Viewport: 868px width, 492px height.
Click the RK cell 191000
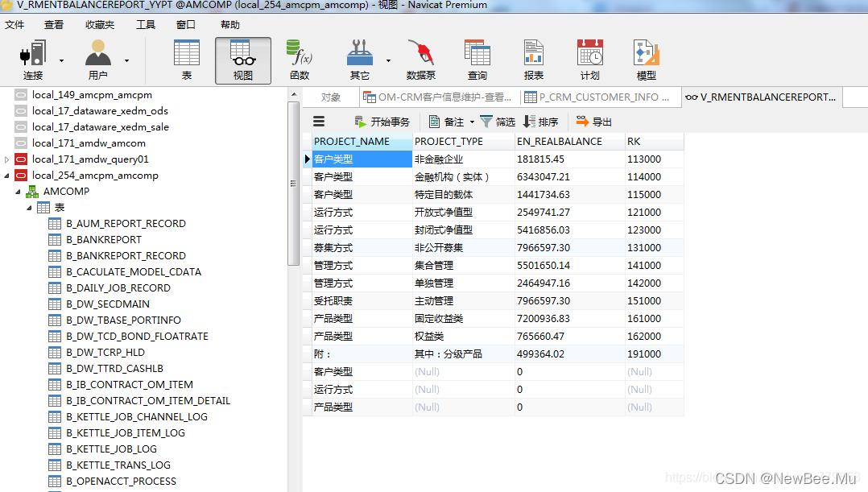(655, 353)
